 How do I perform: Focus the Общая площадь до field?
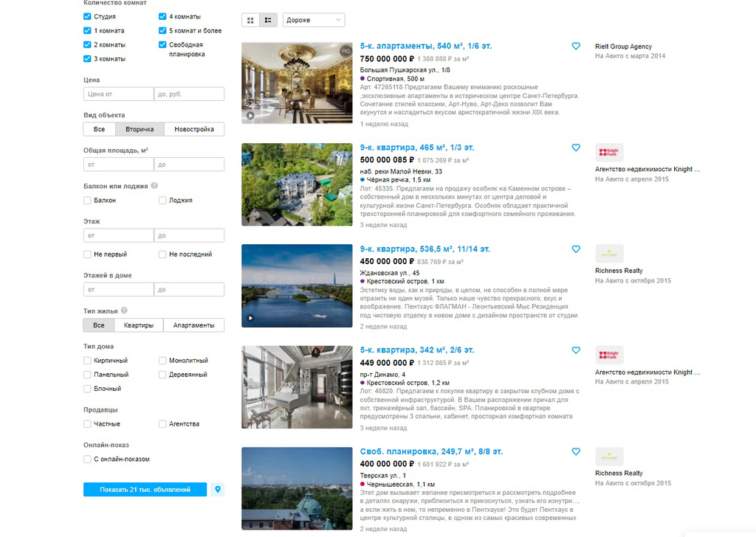pyautogui.click(x=189, y=164)
